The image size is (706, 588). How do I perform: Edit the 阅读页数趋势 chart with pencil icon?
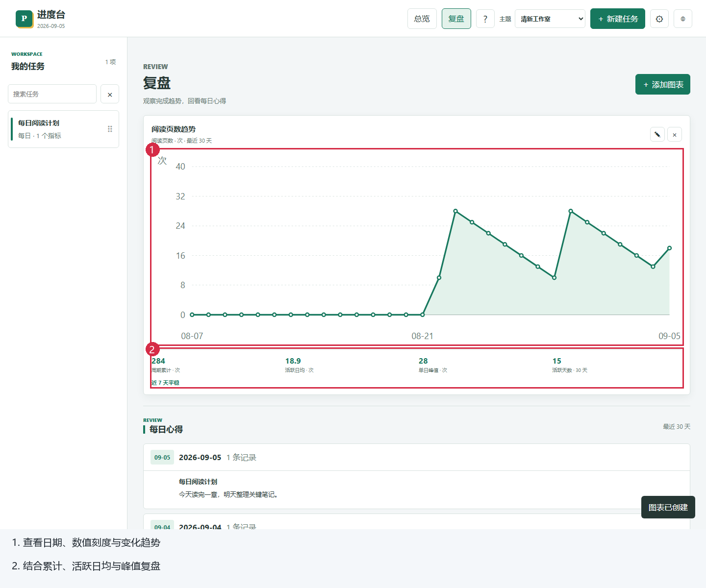coord(657,134)
